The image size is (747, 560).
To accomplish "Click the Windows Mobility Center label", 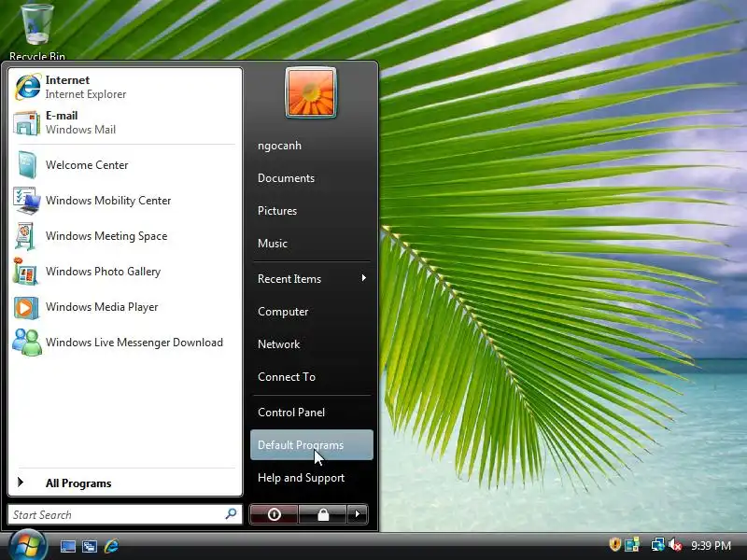I will 108,201.
